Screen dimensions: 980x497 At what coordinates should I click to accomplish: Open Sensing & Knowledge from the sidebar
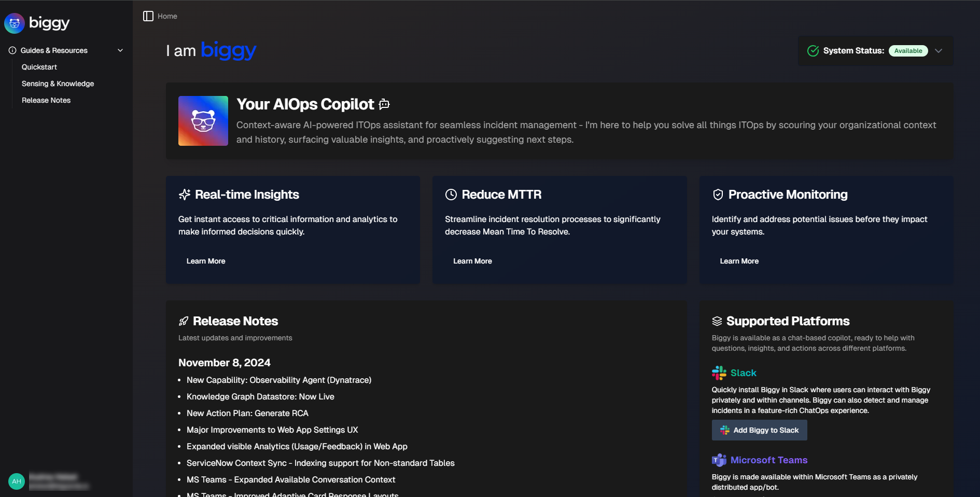[58, 84]
